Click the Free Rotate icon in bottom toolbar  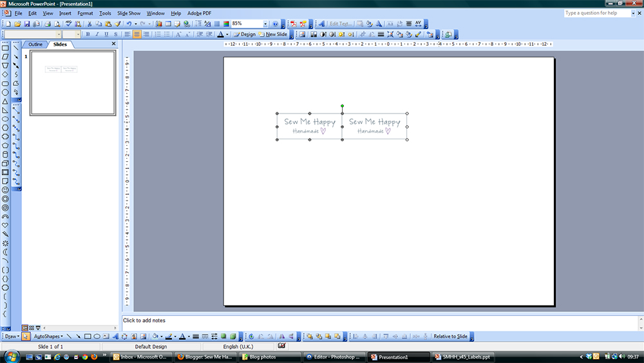251,337
